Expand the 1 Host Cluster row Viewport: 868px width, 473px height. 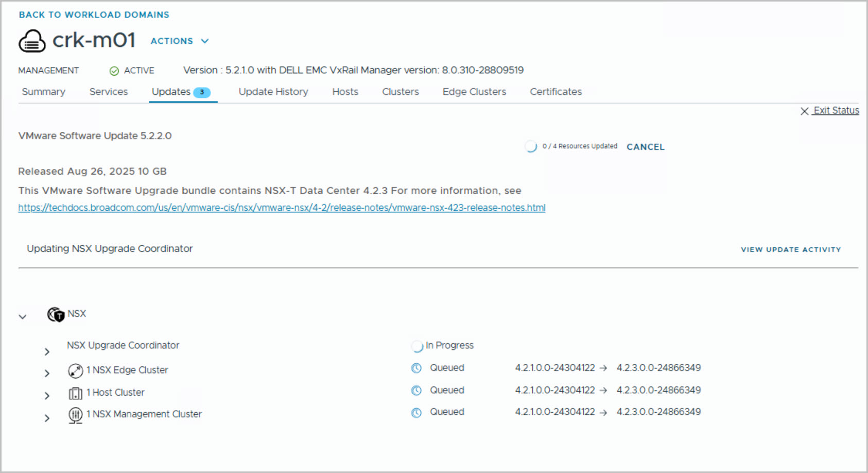click(x=47, y=396)
